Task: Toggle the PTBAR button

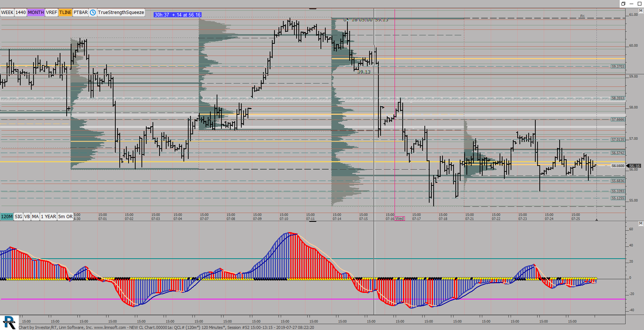Action: (81, 13)
